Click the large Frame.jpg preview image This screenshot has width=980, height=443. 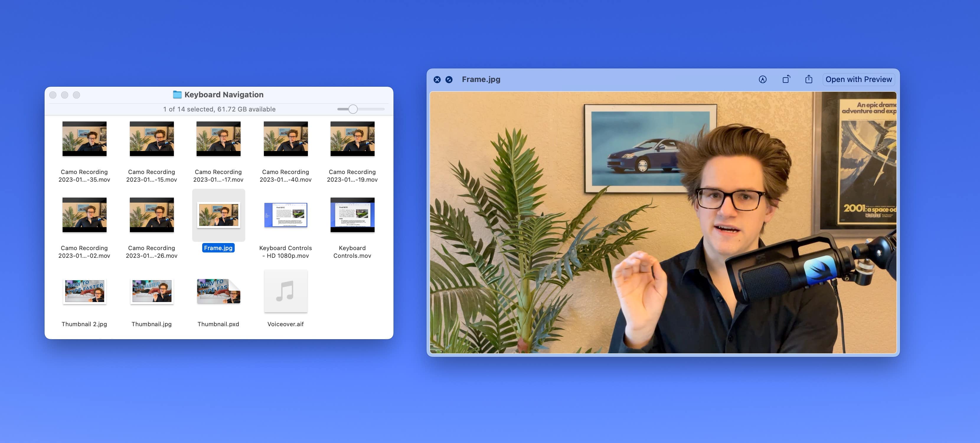663,222
